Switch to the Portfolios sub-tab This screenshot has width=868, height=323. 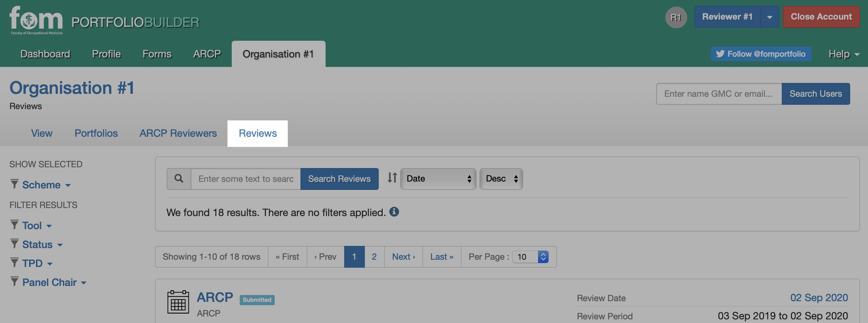point(96,133)
